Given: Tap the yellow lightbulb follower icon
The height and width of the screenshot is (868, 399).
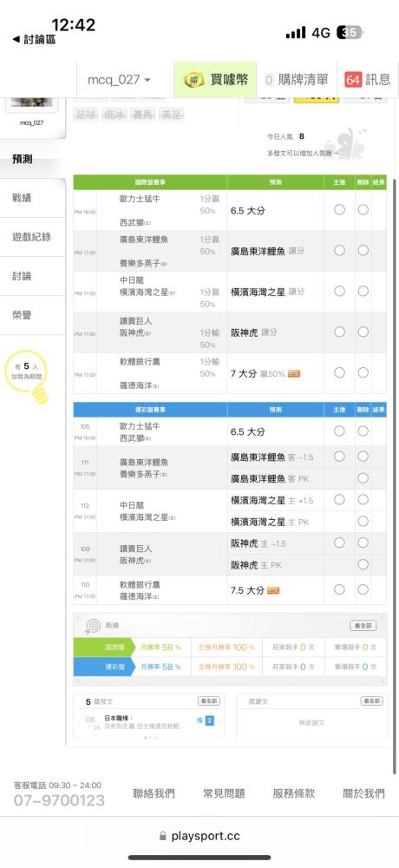Looking at the screenshot, I should click(x=28, y=376).
